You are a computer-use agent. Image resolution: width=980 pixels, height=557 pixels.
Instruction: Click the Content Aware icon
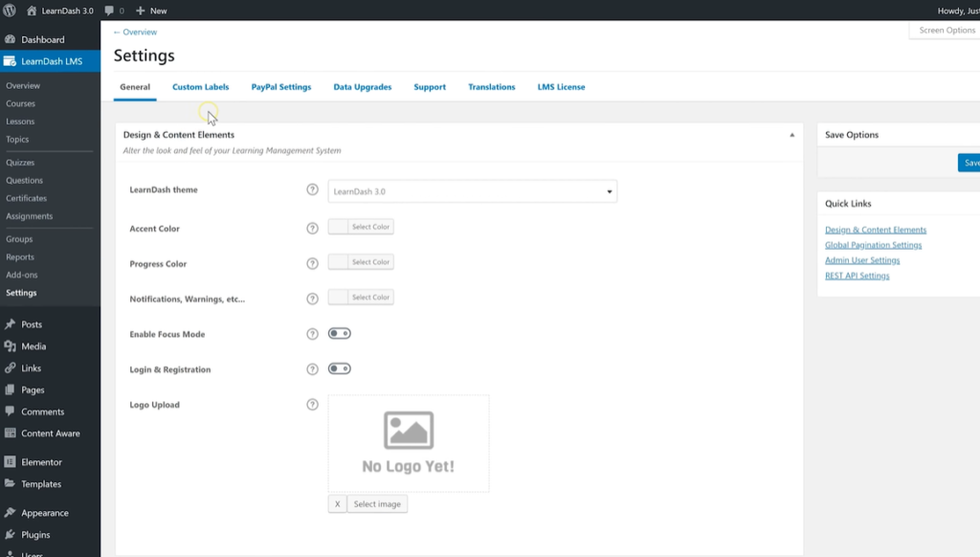click(10, 434)
